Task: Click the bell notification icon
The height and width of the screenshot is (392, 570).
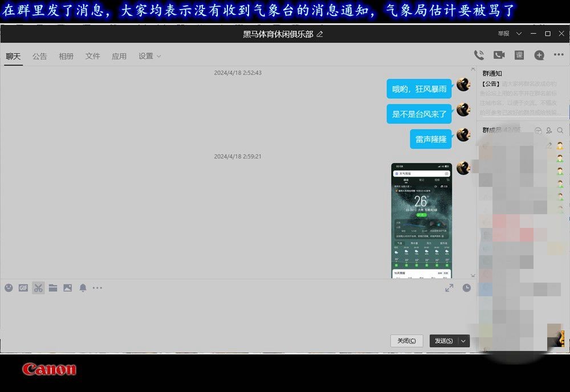Action: pos(83,288)
